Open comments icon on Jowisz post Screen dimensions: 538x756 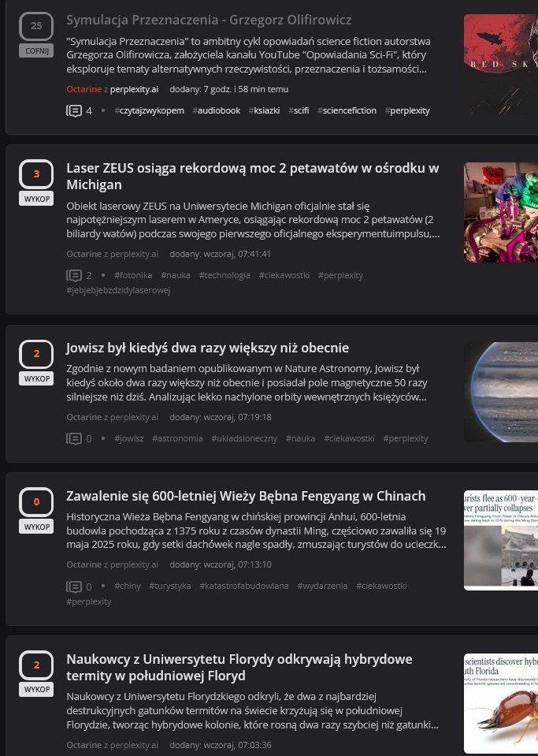(x=74, y=439)
